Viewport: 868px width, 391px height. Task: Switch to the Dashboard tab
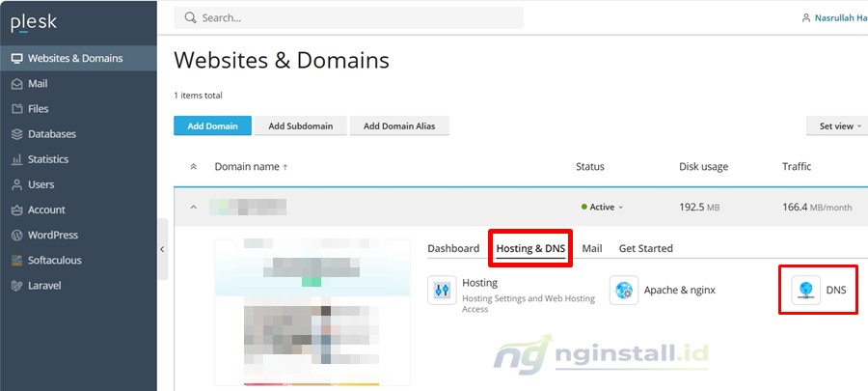coord(453,248)
